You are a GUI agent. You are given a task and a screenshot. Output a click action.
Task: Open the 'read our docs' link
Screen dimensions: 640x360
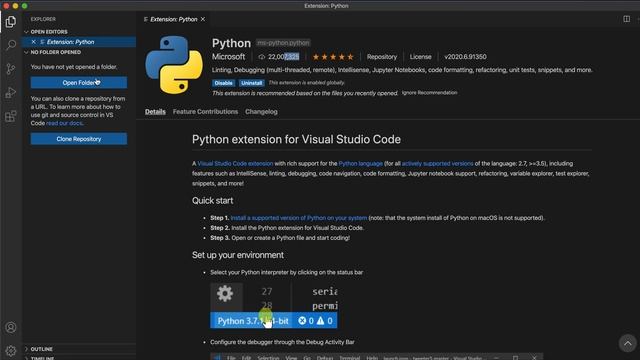point(64,123)
